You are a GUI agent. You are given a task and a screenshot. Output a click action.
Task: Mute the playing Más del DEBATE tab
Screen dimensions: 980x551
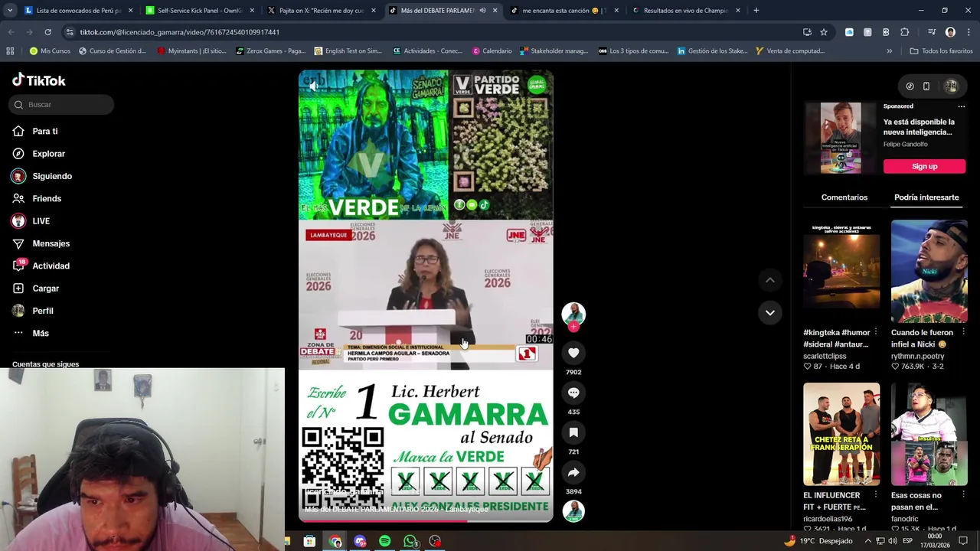[x=482, y=11]
